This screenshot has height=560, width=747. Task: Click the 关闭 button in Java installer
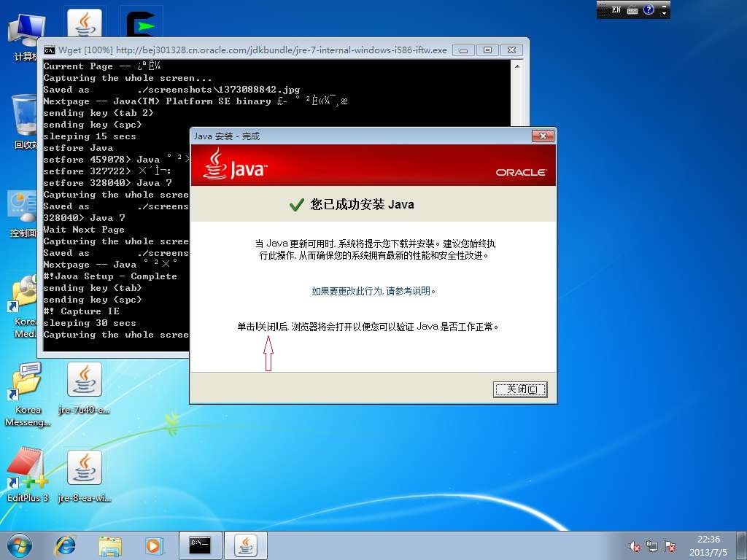coord(519,389)
